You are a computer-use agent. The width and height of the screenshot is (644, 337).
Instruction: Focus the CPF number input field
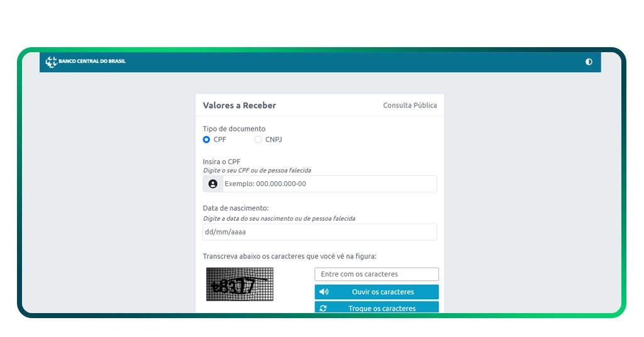click(x=329, y=184)
